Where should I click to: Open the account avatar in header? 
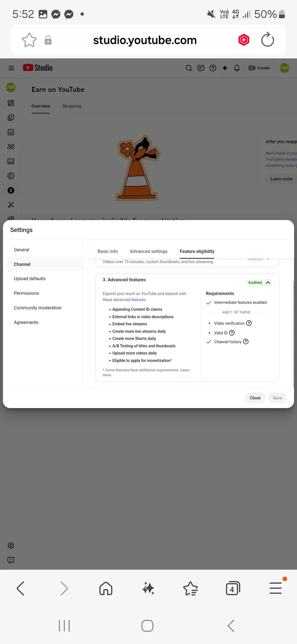(285, 68)
